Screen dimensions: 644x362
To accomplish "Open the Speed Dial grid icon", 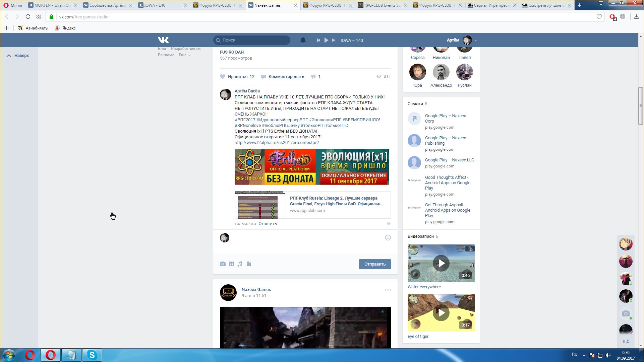I will (39, 17).
